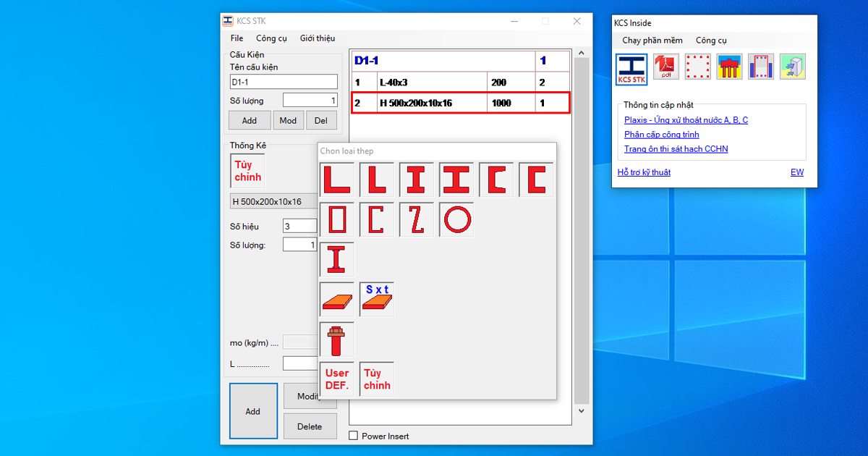Select the Z-section steel profile icon
Image resolution: width=868 pixels, height=456 pixels.
(416, 220)
